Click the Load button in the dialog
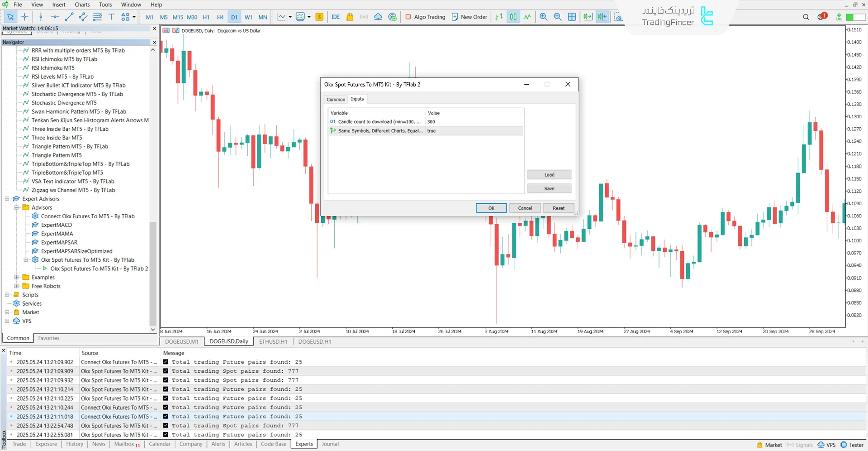 tap(549, 175)
